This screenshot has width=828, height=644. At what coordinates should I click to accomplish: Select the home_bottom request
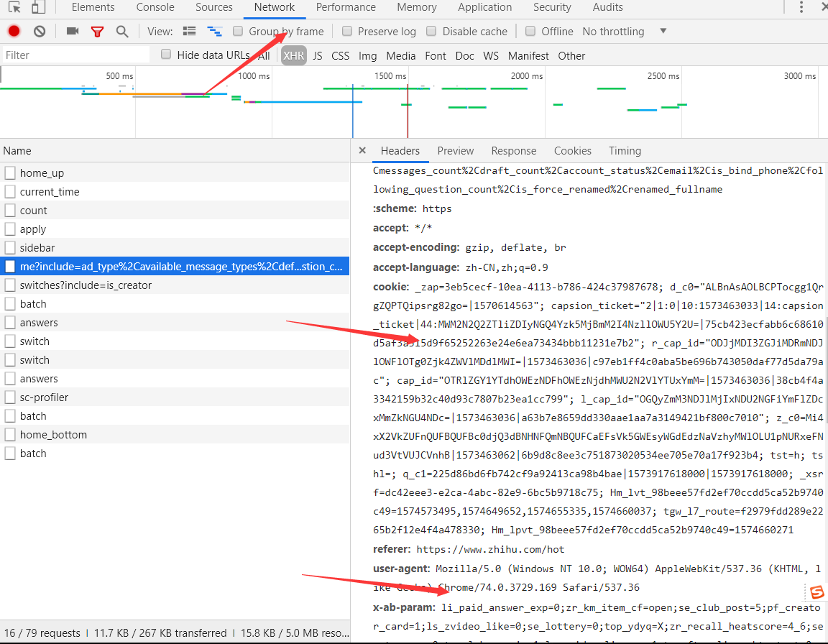174,434
